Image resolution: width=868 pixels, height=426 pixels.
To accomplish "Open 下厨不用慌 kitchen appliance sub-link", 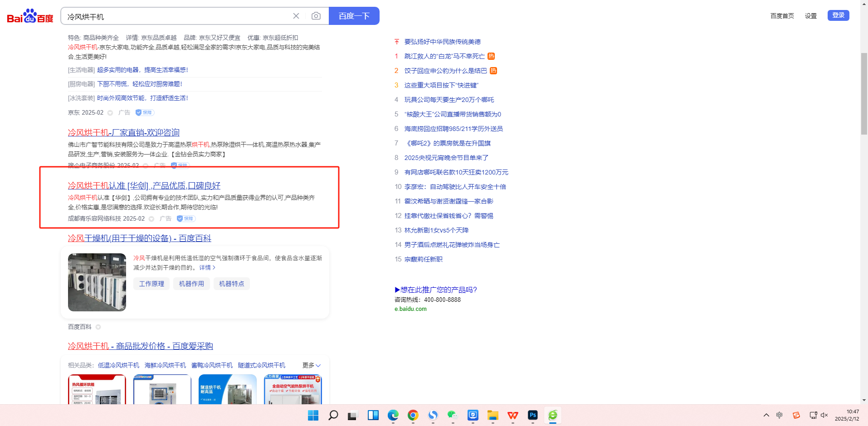I will click(140, 84).
